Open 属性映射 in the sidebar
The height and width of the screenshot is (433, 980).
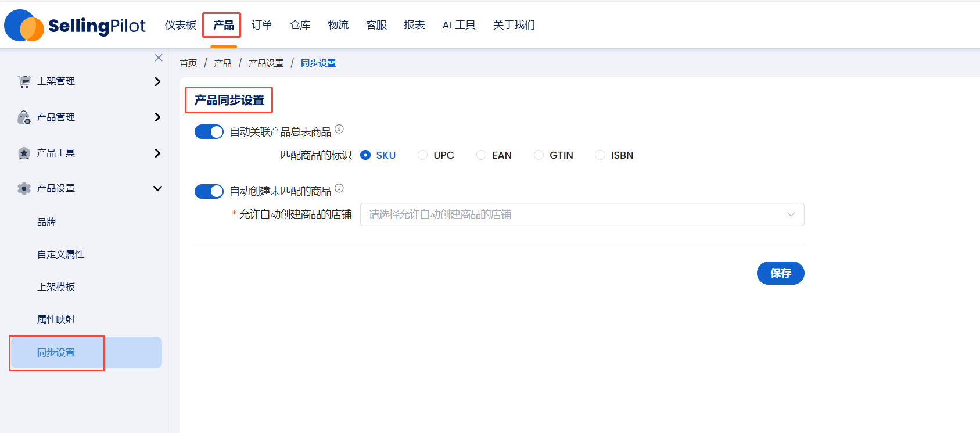(56, 320)
